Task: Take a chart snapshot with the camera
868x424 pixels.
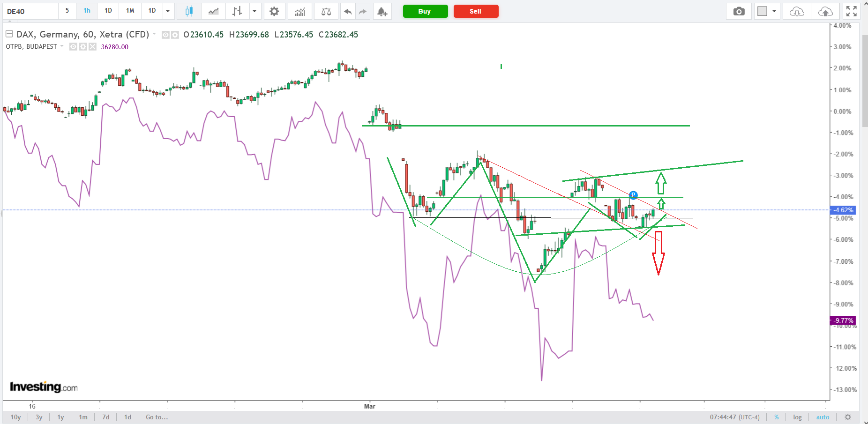Action: pos(739,11)
